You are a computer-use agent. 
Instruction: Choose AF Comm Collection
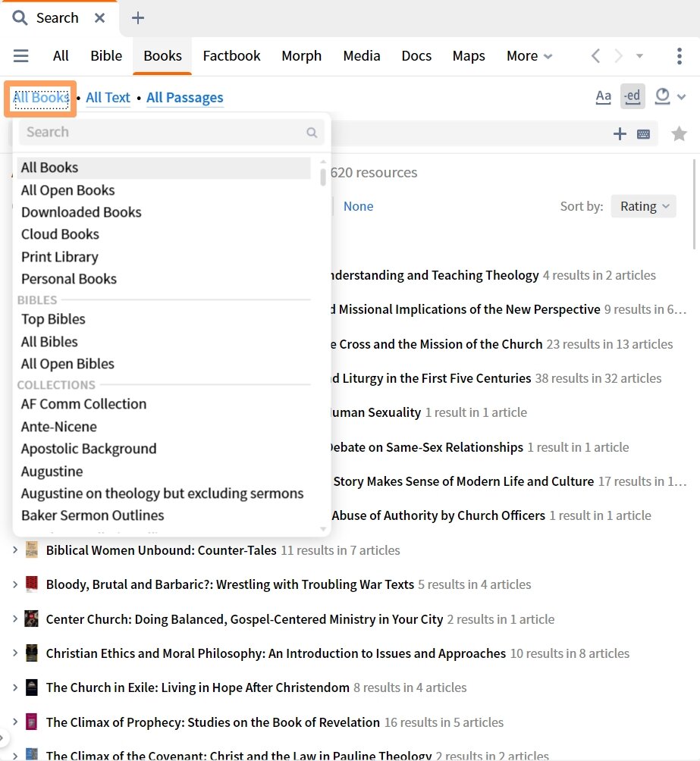click(x=83, y=404)
